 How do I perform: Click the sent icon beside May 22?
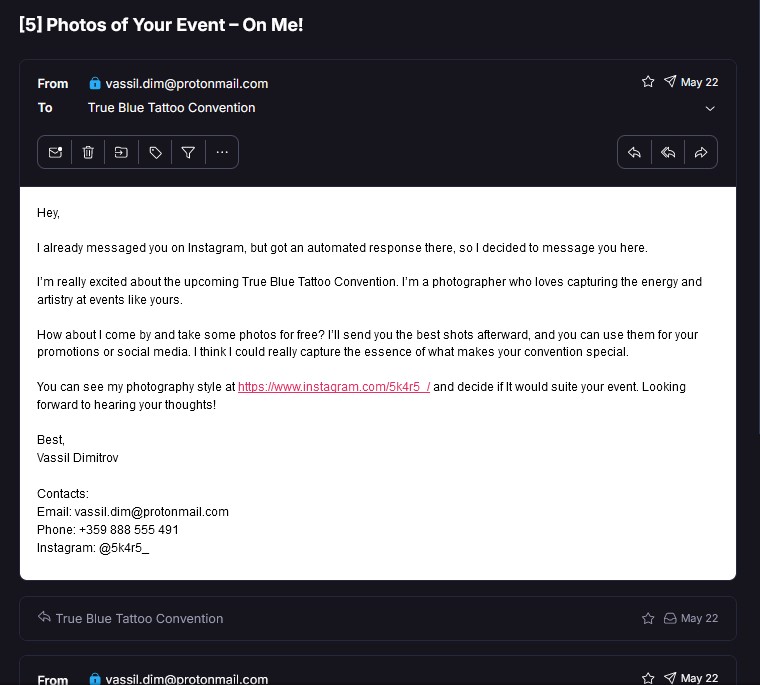670,82
